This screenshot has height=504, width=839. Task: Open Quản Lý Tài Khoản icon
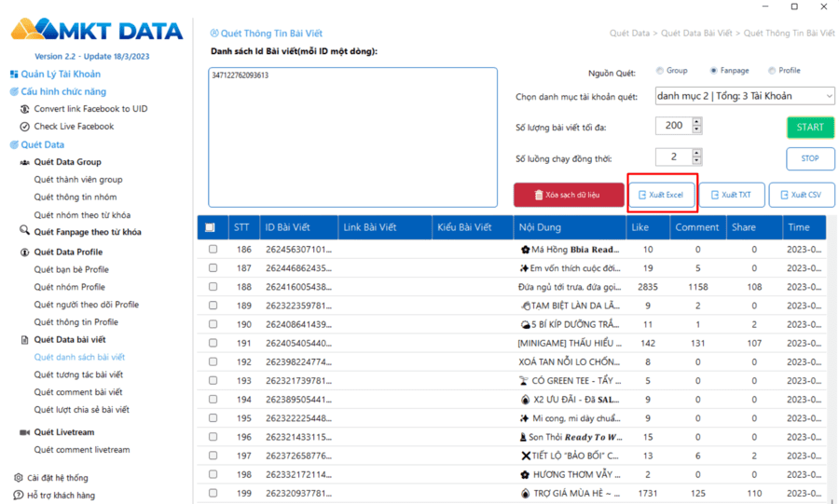[x=14, y=75]
